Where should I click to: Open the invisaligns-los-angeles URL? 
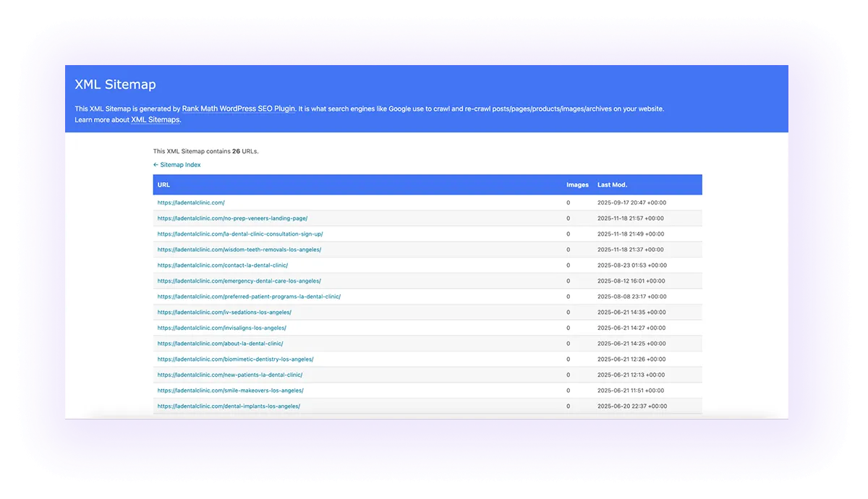(221, 328)
